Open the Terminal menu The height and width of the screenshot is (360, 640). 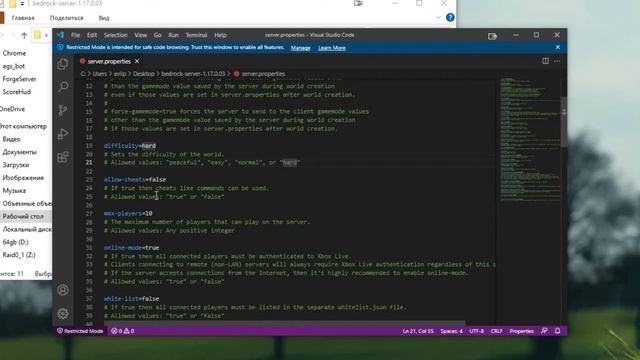tap(196, 35)
